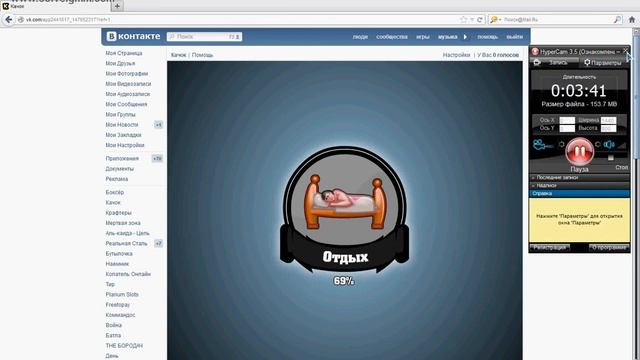The image size is (640, 360).
Task: Open a new browser tab with plus
Action: click(117, 6)
